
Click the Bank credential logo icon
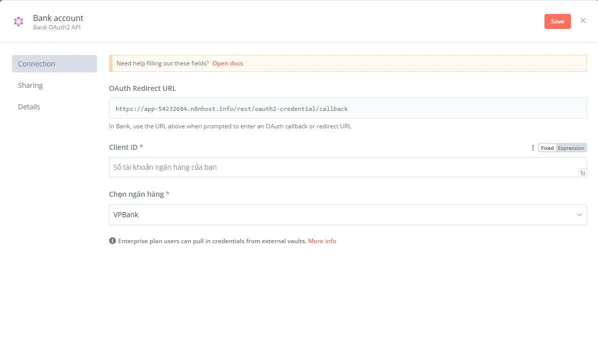[x=18, y=21]
